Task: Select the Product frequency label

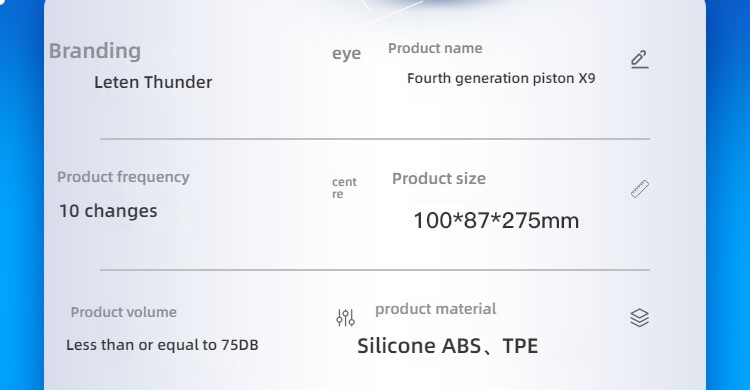Action: pos(123,178)
